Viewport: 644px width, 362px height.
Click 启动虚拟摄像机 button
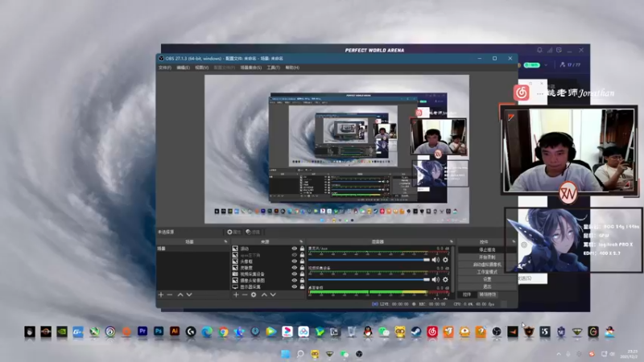click(487, 265)
